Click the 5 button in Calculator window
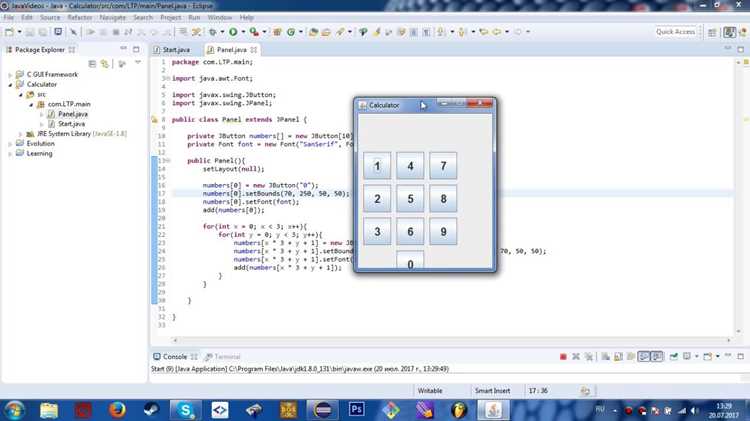The height and width of the screenshot is (421, 750). 410,199
